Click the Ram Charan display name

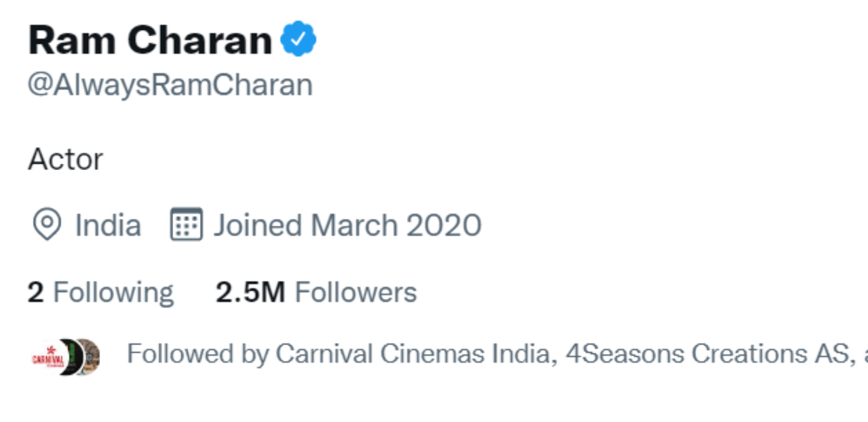click(x=150, y=41)
